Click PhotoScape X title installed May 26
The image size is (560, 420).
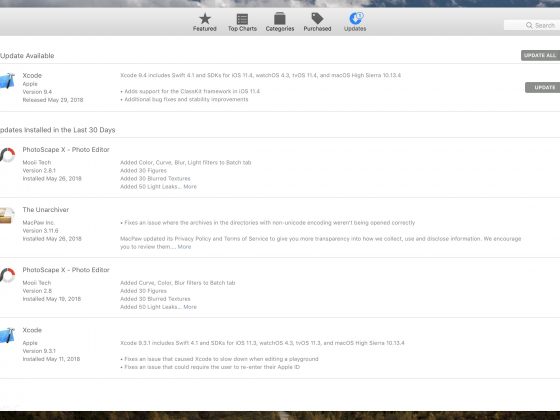pyautogui.click(x=66, y=150)
